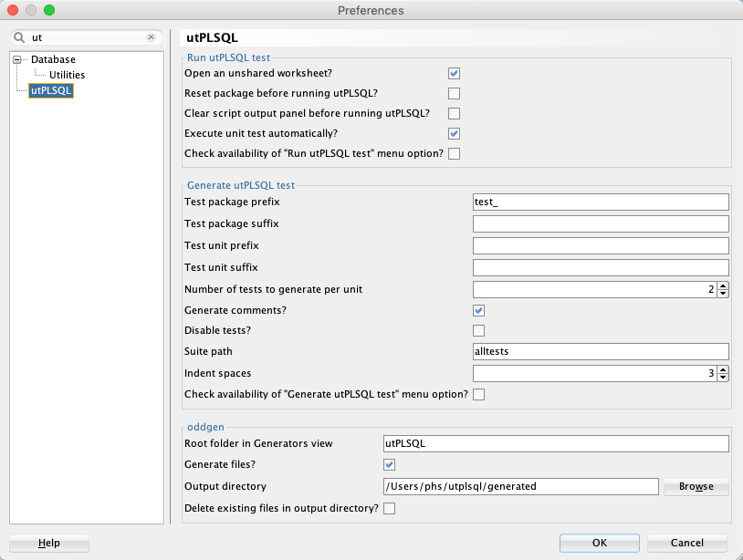The image size is (743, 560).
Task: Close the Preferences window with red button
Action: click(13, 10)
